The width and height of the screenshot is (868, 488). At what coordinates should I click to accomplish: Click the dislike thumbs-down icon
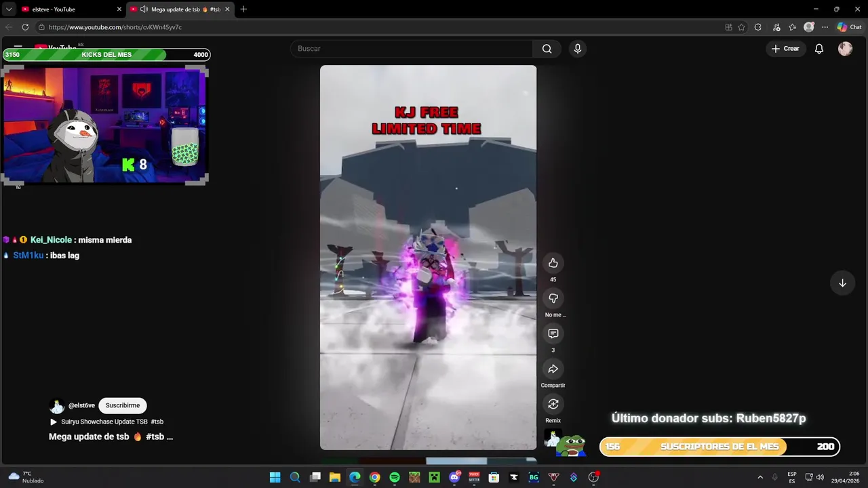pyautogui.click(x=553, y=298)
